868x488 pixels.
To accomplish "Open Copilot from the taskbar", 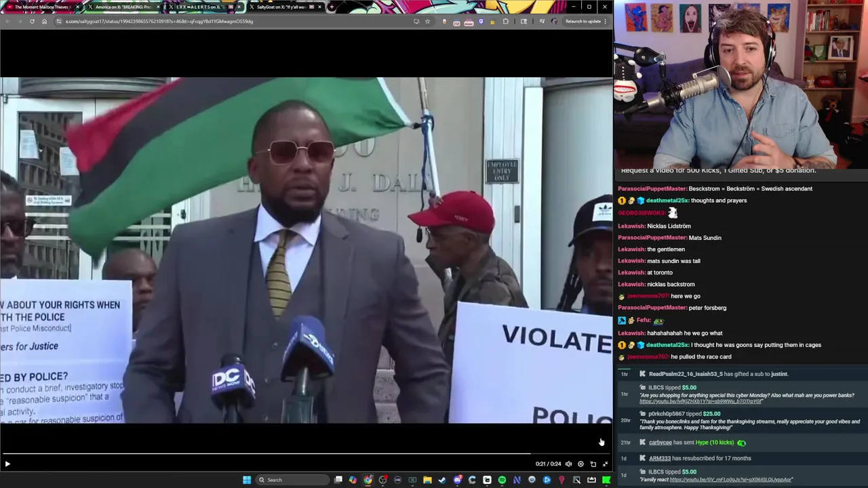I will click(353, 480).
